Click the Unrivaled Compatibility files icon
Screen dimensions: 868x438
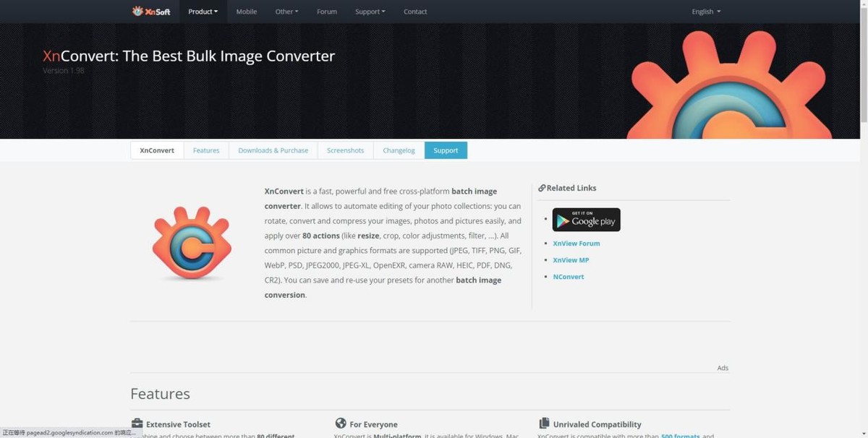[x=544, y=424]
